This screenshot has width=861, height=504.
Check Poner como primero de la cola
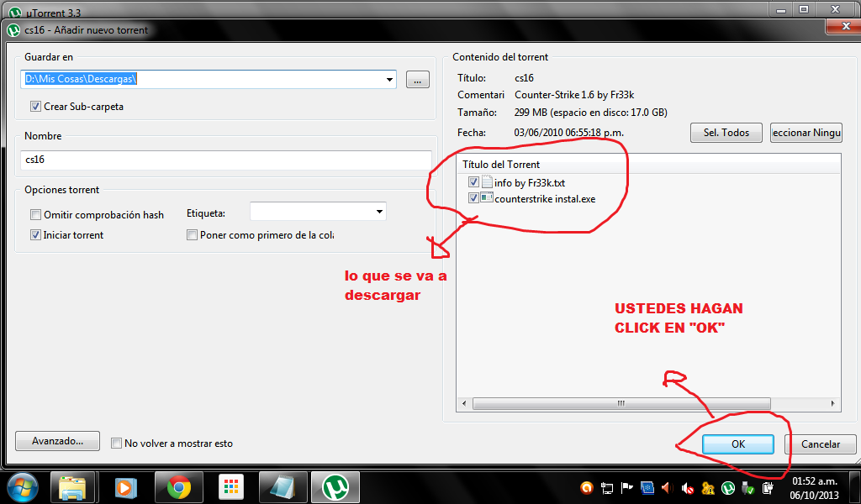[192, 234]
